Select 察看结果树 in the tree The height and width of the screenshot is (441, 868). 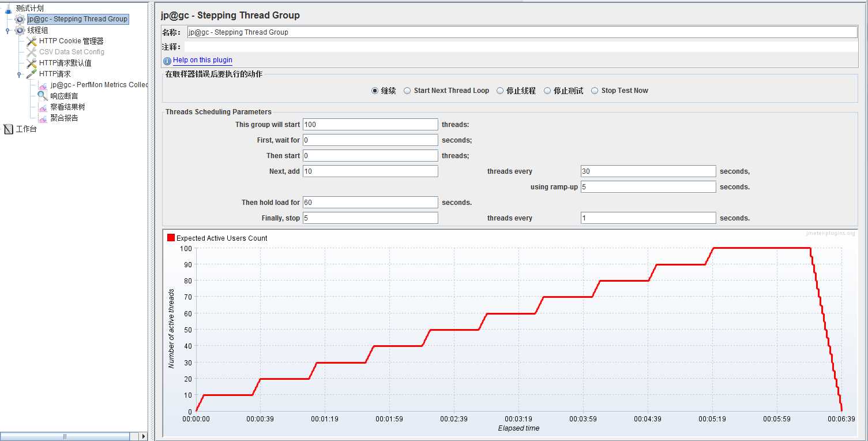[x=67, y=107]
